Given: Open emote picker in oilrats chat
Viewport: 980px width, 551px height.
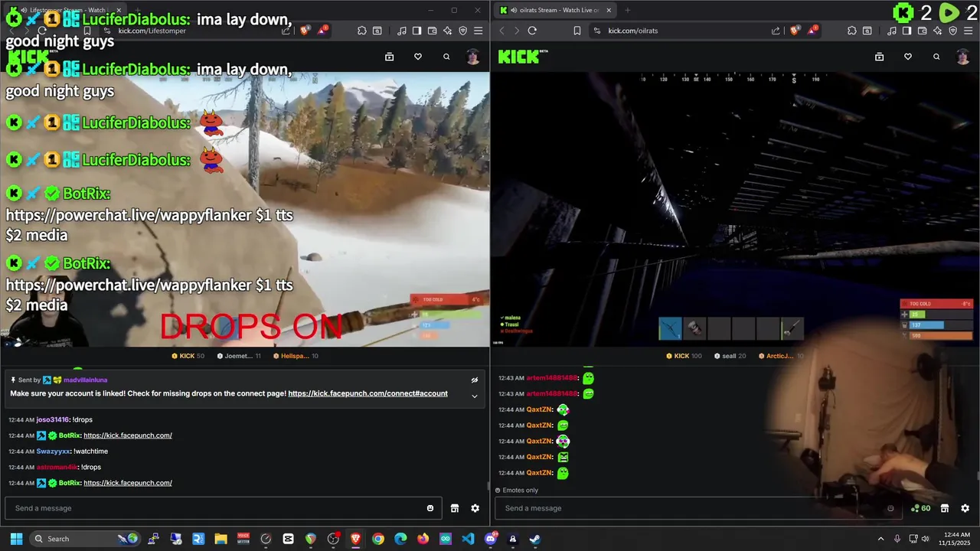Looking at the screenshot, I should (x=890, y=508).
